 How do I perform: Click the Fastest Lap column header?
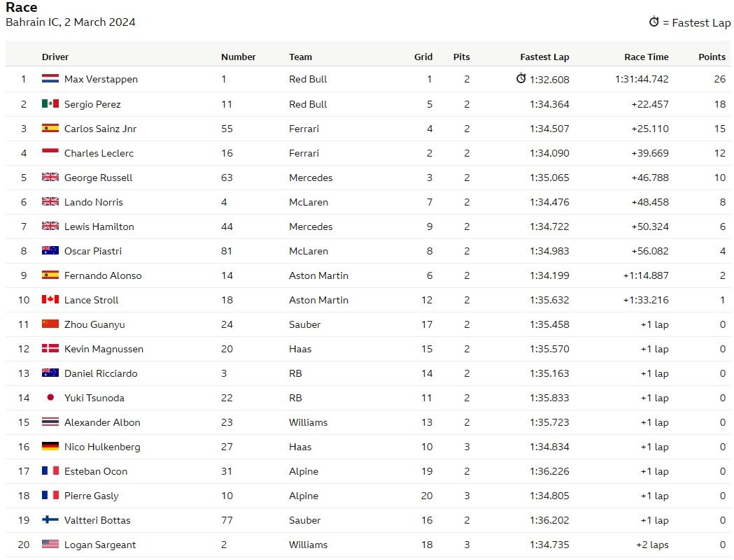[x=544, y=57]
